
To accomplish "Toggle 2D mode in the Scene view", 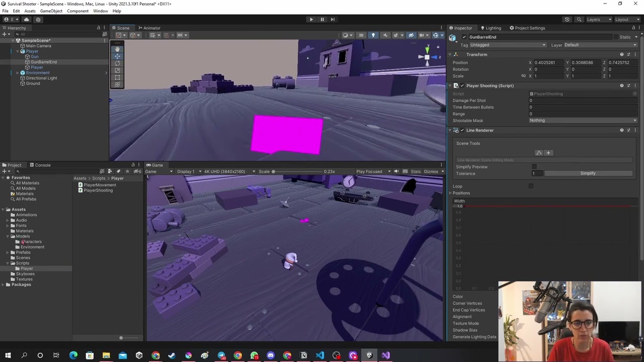I will pos(361,35).
